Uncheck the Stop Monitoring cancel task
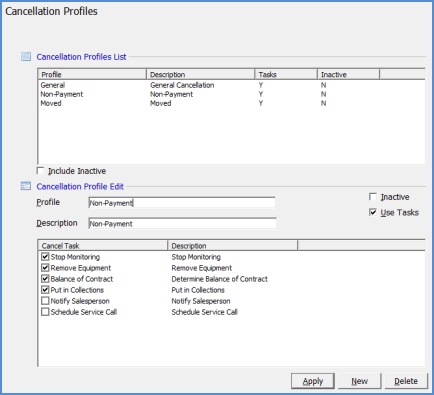This screenshot has width=434, height=395. pyautogui.click(x=45, y=257)
